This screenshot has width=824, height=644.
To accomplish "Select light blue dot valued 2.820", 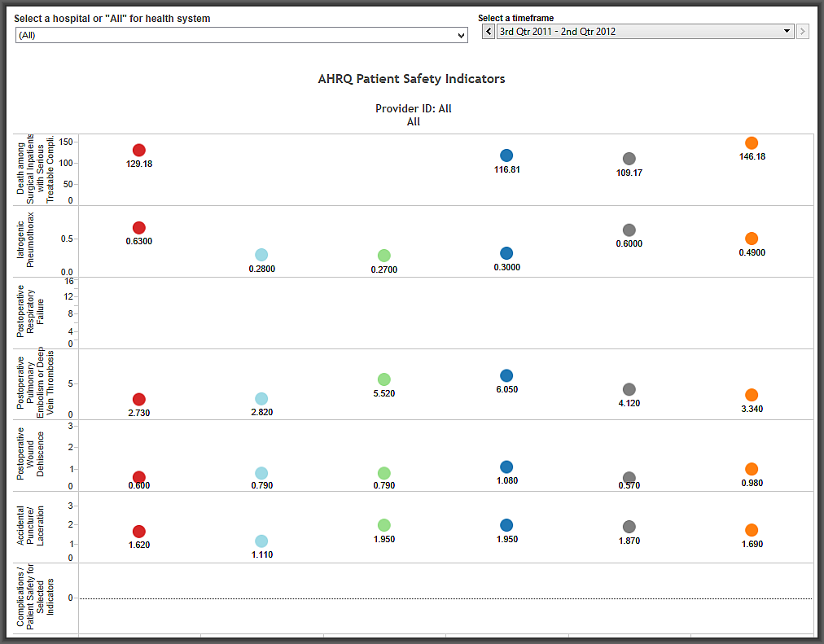I will 261,399.
